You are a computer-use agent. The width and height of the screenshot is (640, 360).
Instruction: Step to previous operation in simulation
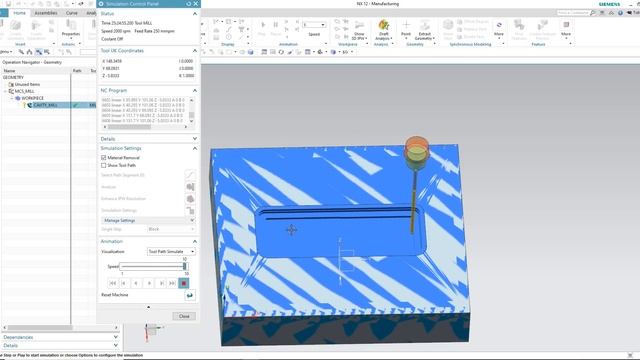[x=124, y=283]
